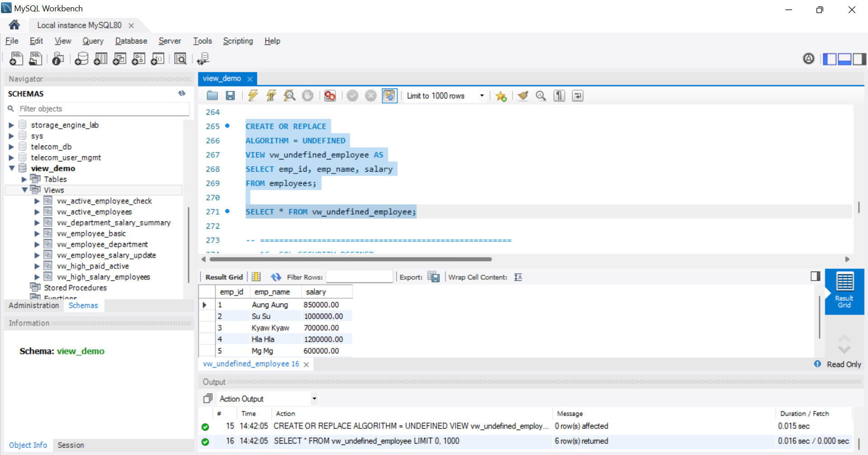Execute statement under cursor icon

(x=271, y=96)
